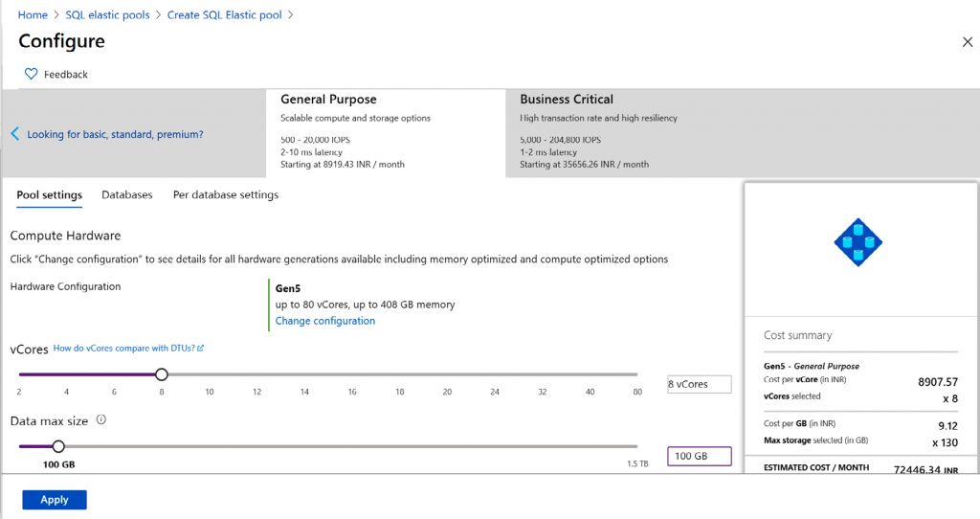Select the General Purpose service tier

(x=386, y=133)
